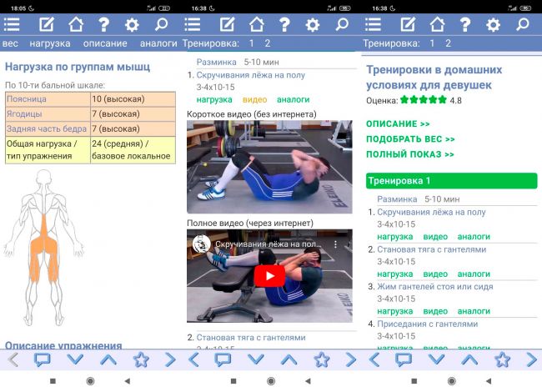Select Тренировка 2 in right screen header
Screen dimensions: 542x392
click(448, 43)
